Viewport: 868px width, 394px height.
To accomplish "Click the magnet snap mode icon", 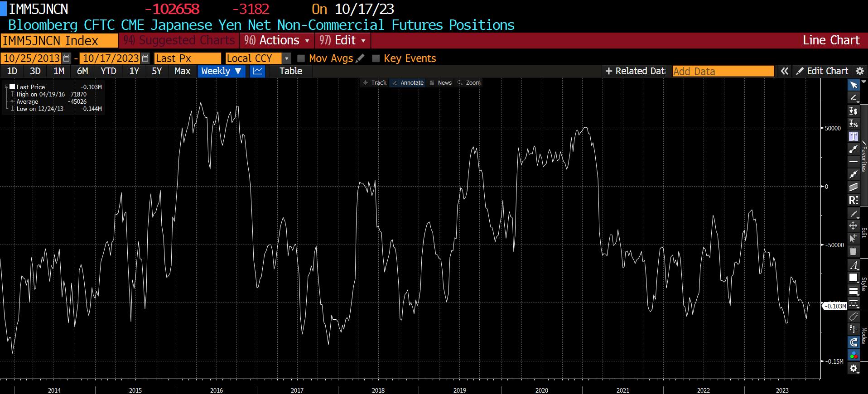I will pyautogui.click(x=854, y=342).
